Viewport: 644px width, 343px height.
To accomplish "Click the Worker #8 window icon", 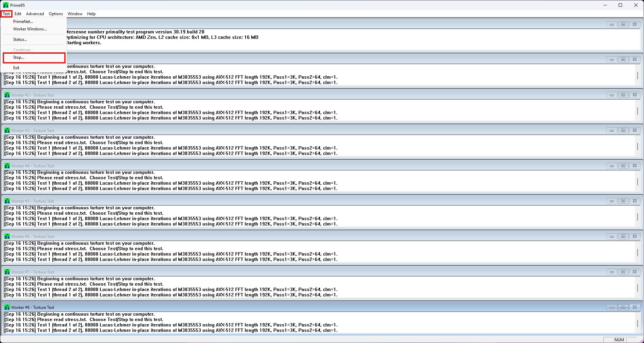I will point(7,308).
